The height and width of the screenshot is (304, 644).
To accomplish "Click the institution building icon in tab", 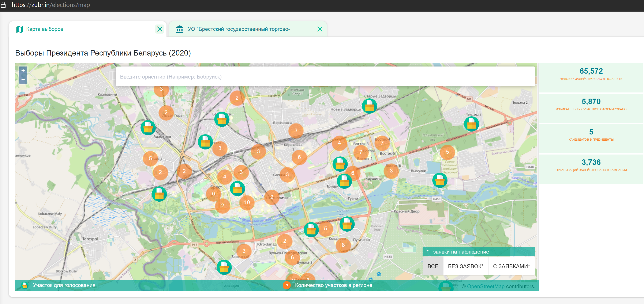I will (x=180, y=29).
